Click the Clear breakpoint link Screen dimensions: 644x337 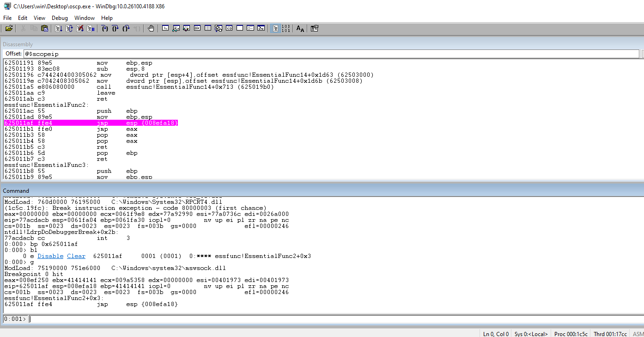pos(76,256)
